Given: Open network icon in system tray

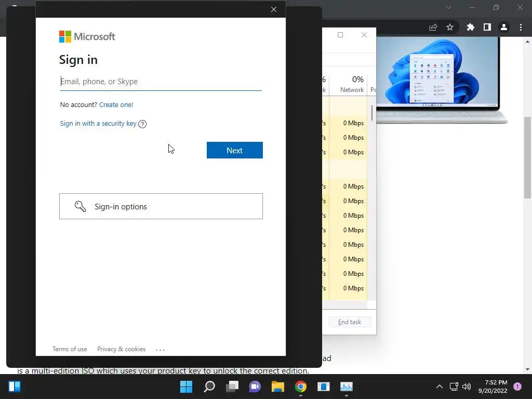Looking at the screenshot, I should (454, 387).
